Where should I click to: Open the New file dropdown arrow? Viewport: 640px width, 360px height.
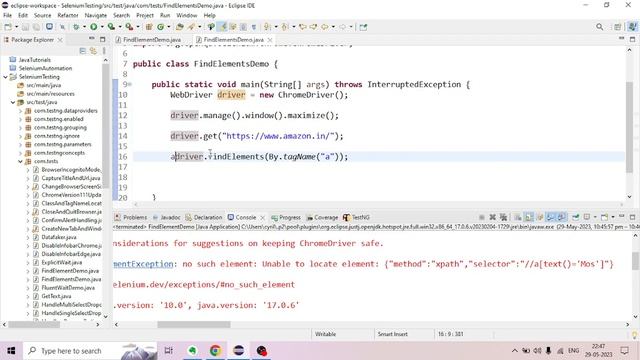[16, 27]
